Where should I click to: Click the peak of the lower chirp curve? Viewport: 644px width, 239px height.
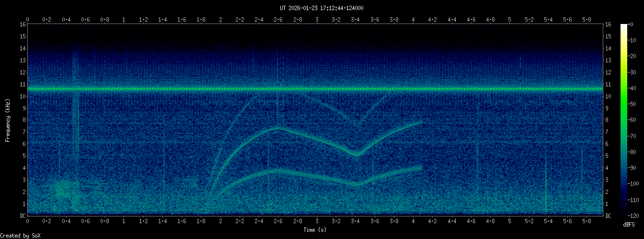278,170
